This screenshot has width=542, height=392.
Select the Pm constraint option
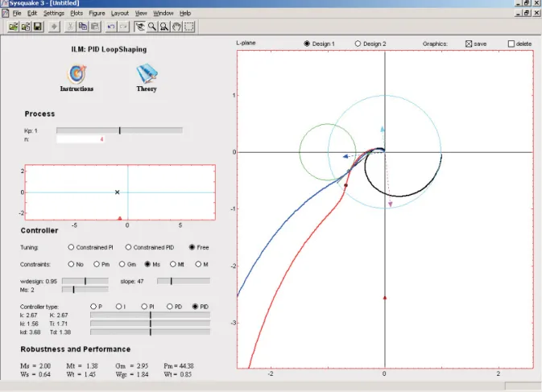point(97,264)
